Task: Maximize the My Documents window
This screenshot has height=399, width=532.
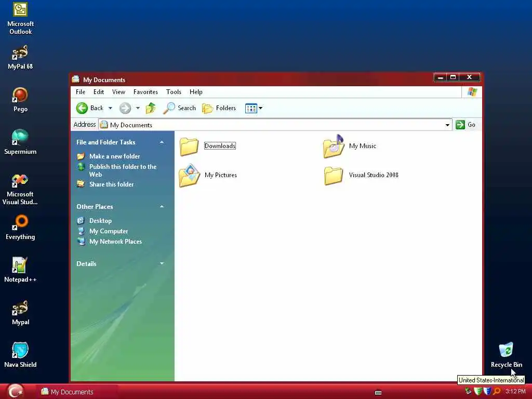Action: [453, 77]
